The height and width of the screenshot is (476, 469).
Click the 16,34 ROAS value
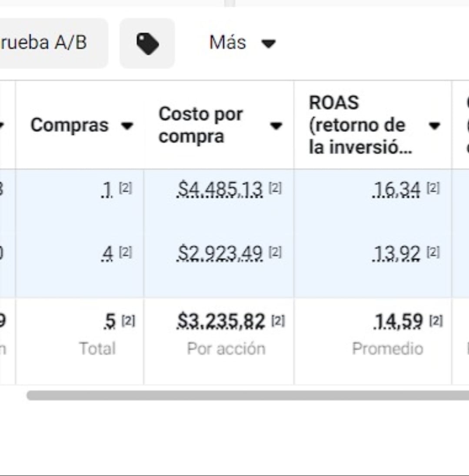[x=396, y=190]
